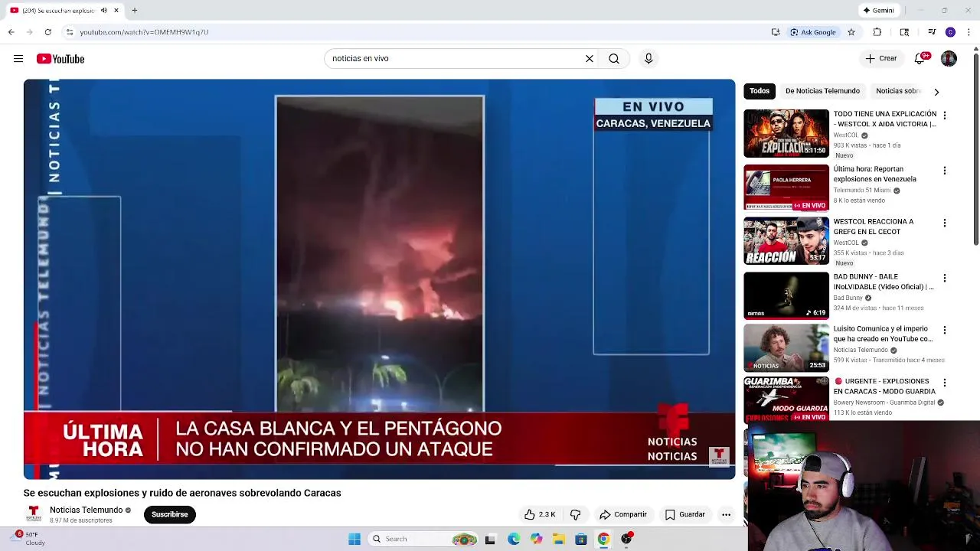Viewport: 980px width, 551px height.
Task: Open the WestCOL Aida Victoria video thumbnail
Action: click(x=786, y=133)
